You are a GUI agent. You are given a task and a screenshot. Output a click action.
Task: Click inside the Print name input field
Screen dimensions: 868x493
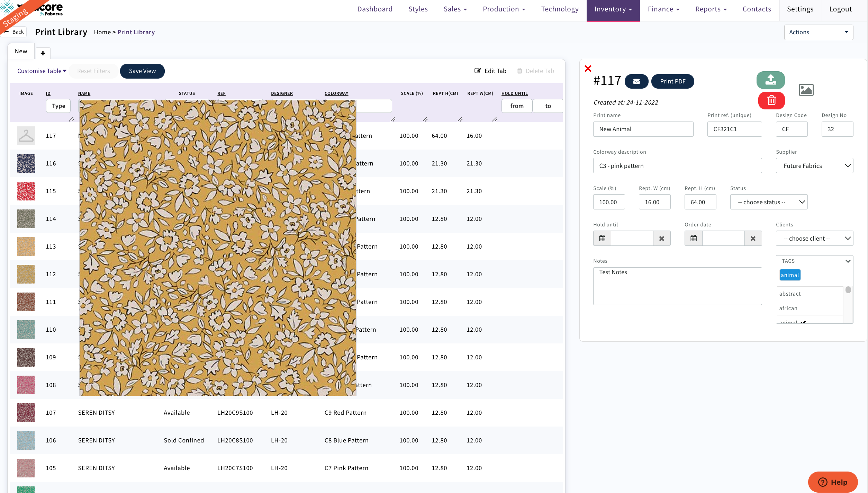point(643,129)
